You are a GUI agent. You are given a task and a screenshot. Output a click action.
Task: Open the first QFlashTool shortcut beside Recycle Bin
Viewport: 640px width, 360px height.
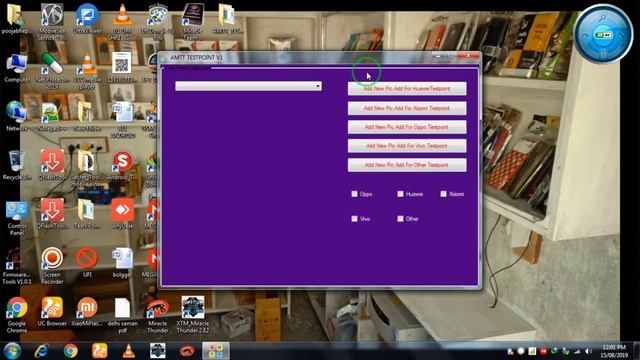tap(52, 165)
